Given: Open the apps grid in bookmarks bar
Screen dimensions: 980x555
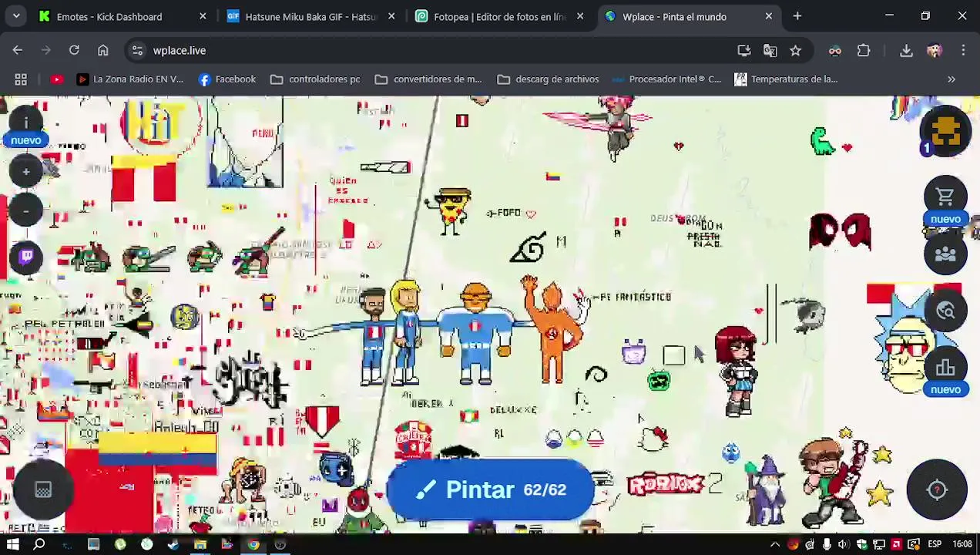Looking at the screenshot, I should (x=21, y=79).
